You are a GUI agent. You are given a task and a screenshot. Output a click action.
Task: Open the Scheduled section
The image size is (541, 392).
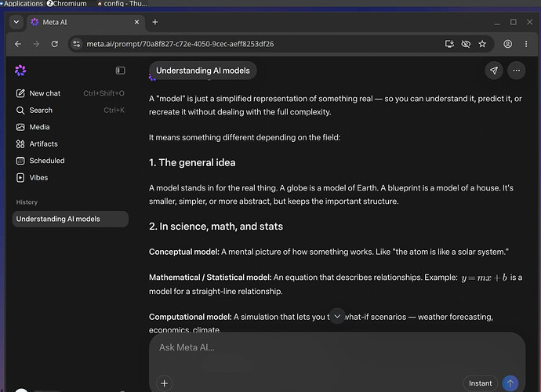click(70, 161)
